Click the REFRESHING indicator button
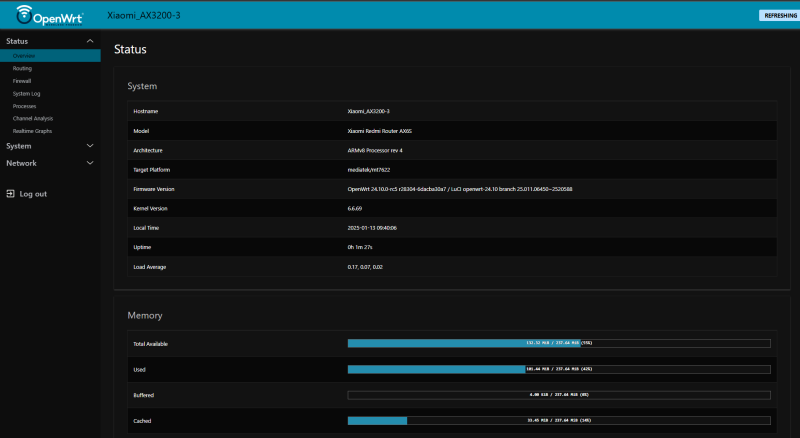800x438 pixels. [x=780, y=15]
